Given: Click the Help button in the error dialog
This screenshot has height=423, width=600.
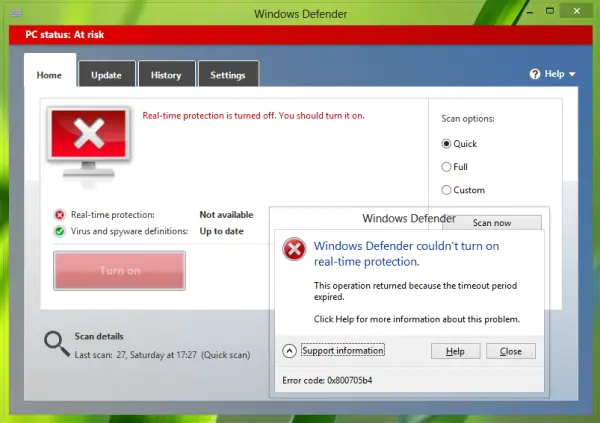Looking at the screenshot, I should 455,351.
